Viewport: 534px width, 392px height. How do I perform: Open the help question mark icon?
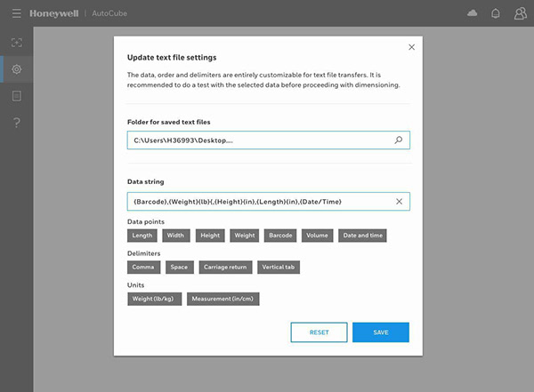click(x=16, y=123)
